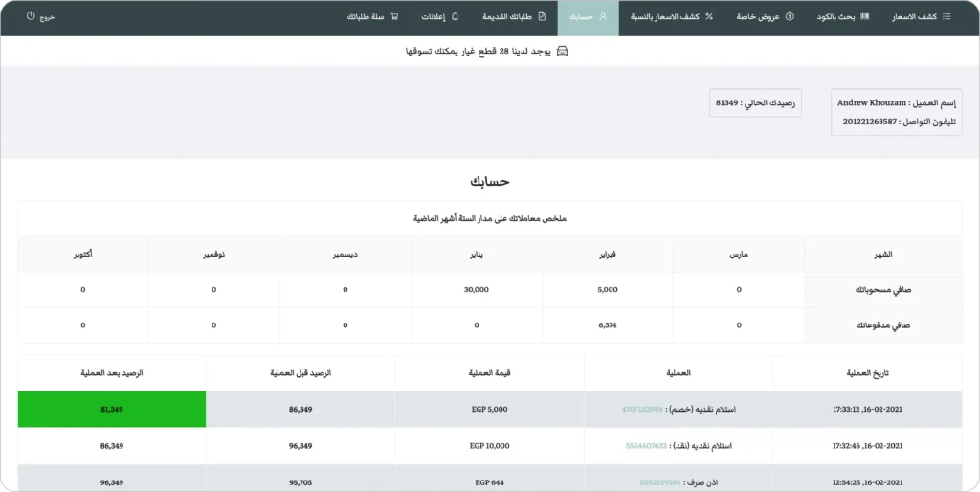Viewport: 980px width, 492px height.
Task: Open notifications via the bell icon
Action: point(455,17)
